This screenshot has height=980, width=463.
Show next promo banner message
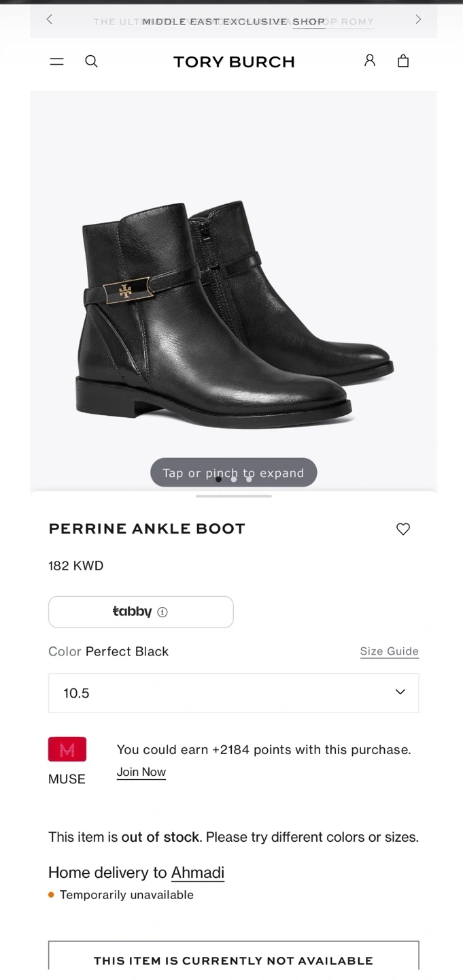point(418,20)
